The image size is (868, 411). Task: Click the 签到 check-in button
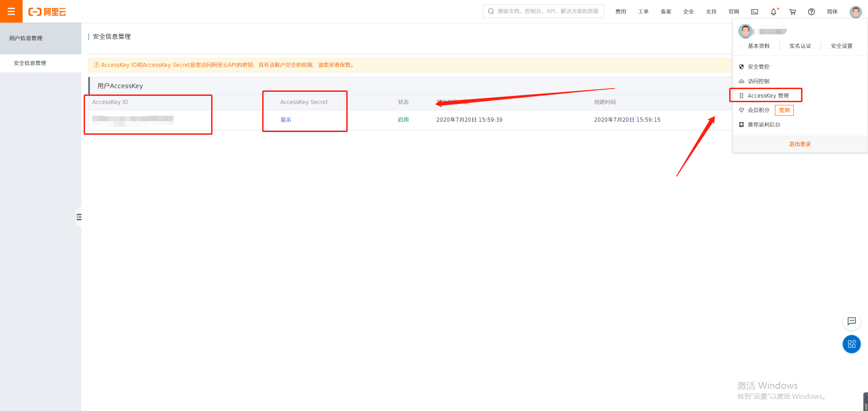point(784,110)
